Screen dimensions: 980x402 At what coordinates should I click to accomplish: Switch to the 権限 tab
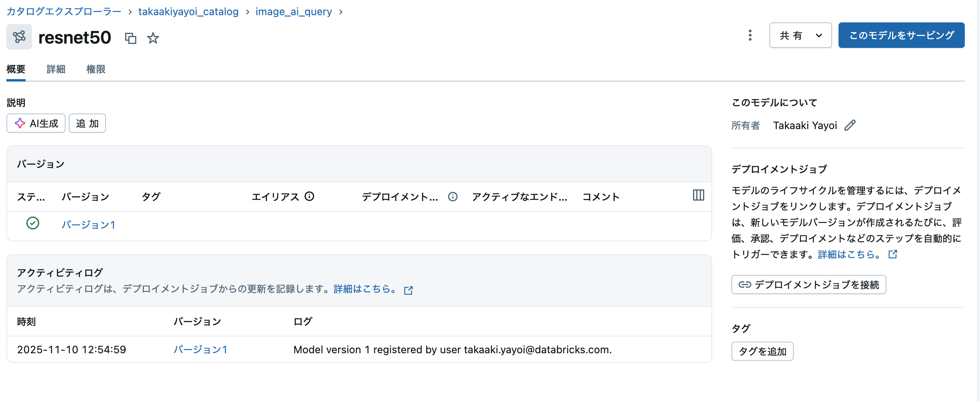tap(96, 69)
